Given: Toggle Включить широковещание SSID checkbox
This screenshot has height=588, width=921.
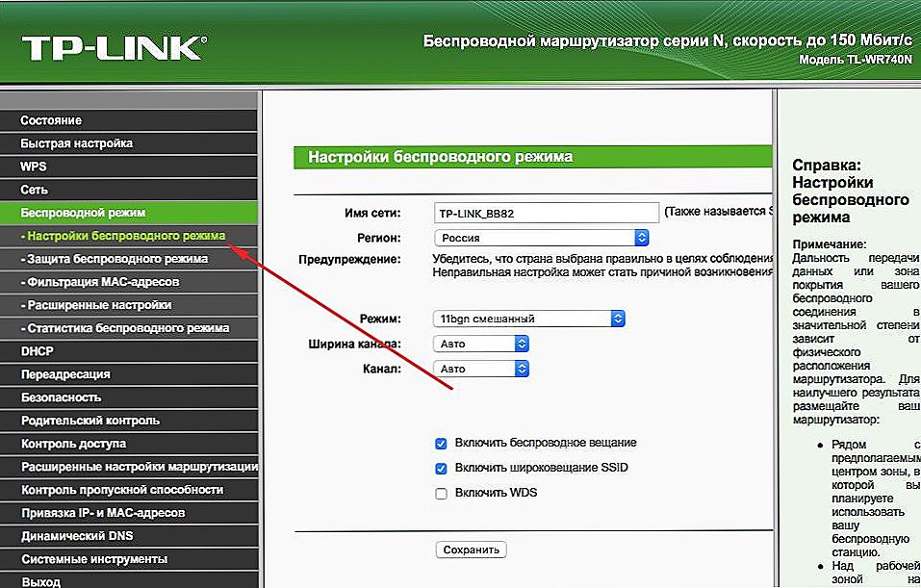Looking at the screenshot, I should [441, 469].
